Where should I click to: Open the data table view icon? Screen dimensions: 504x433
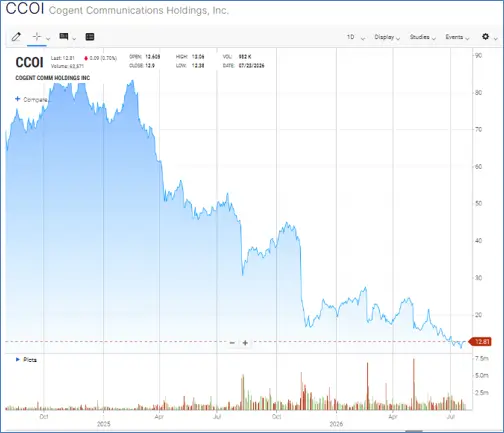coord(90,37)
